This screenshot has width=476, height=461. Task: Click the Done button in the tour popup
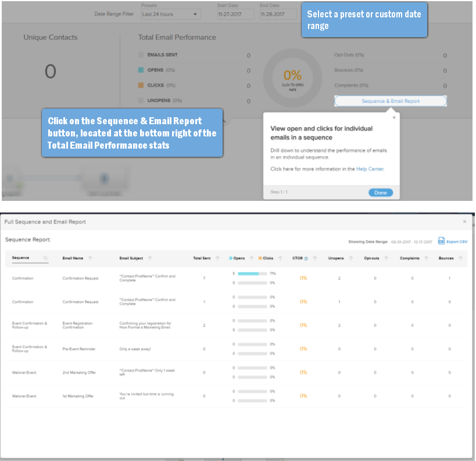click(x=381, y=193)
